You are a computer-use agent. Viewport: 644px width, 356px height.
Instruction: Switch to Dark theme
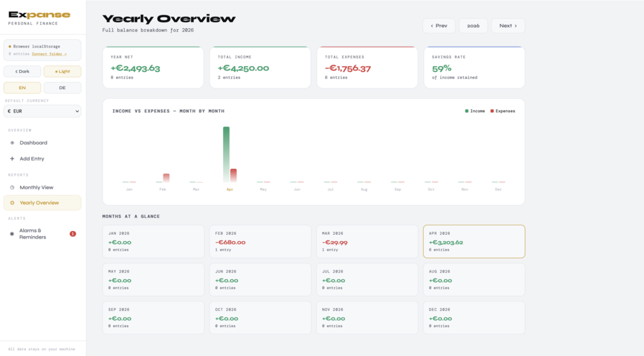tap(22, 71)
